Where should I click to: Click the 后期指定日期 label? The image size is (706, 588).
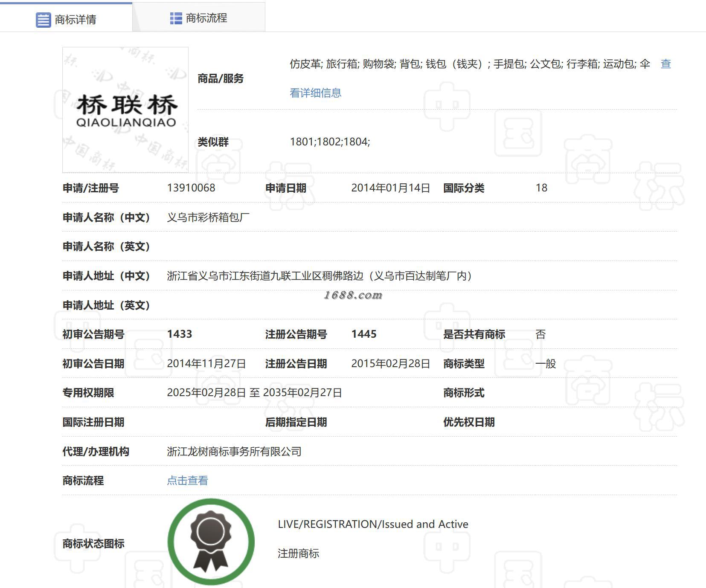coord(296,422)
